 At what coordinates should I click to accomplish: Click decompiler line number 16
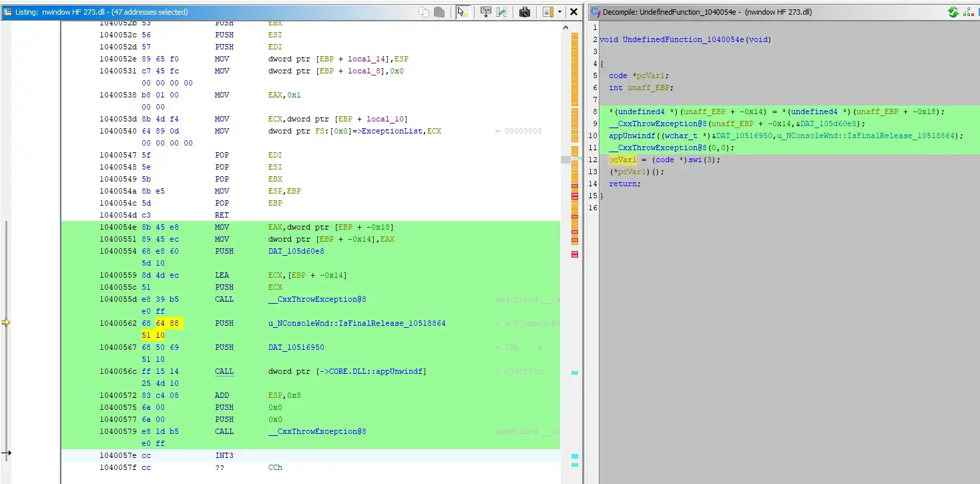[594, 208]
